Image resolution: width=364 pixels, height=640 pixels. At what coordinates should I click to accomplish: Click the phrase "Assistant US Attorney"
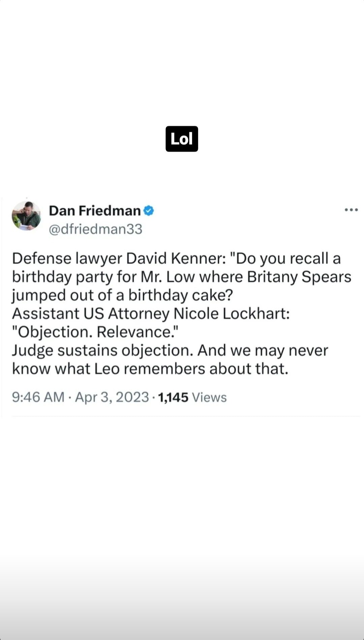tap(91, 314)
